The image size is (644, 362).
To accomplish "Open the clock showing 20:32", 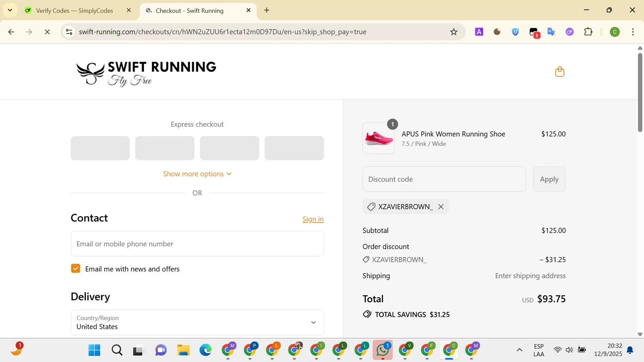I will 608,350.
